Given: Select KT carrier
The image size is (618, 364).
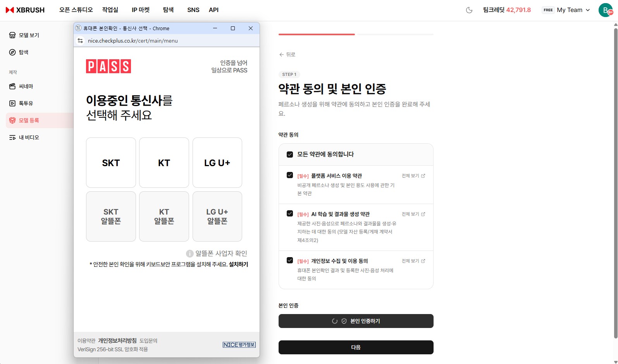Looking at the screenshot, I should click(164, 163).
